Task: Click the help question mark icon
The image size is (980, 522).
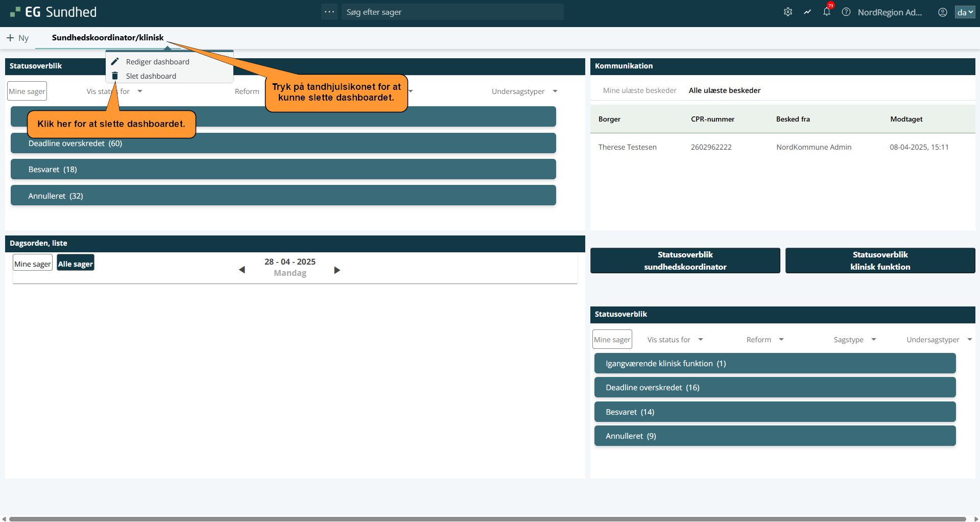Action: [x=846, y=12]
